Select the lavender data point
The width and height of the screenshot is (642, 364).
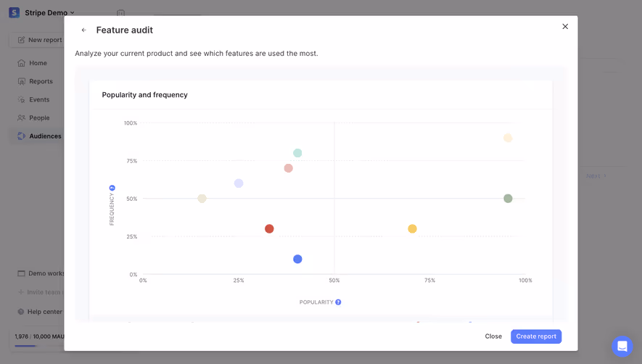point(239,183)
